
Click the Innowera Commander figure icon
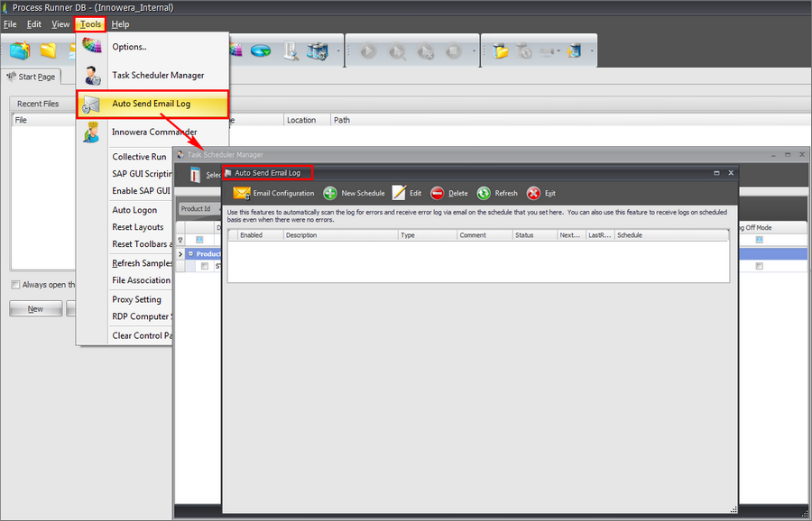92,133
